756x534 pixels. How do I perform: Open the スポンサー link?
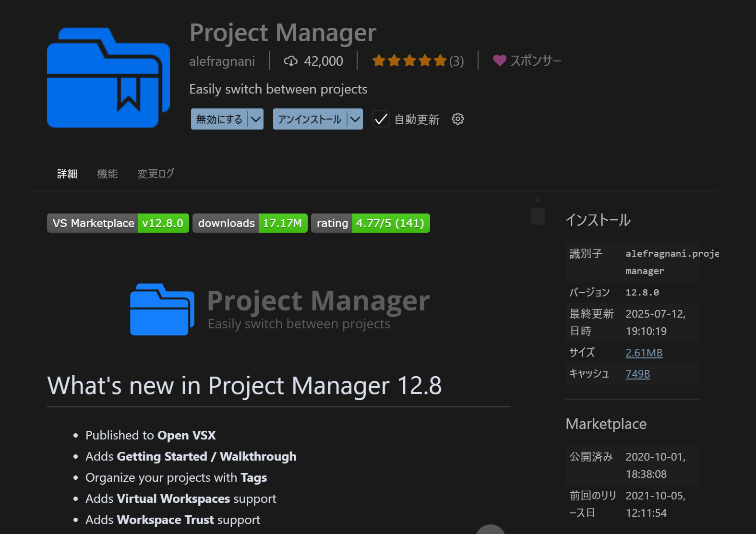pyautogui.click(x=536, y=61)
